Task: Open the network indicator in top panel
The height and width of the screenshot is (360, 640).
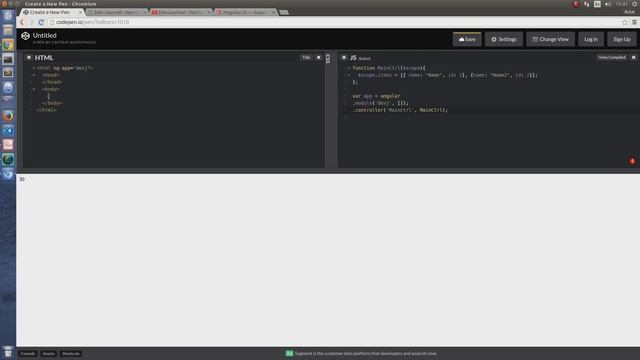Action: tap(587, 4)
